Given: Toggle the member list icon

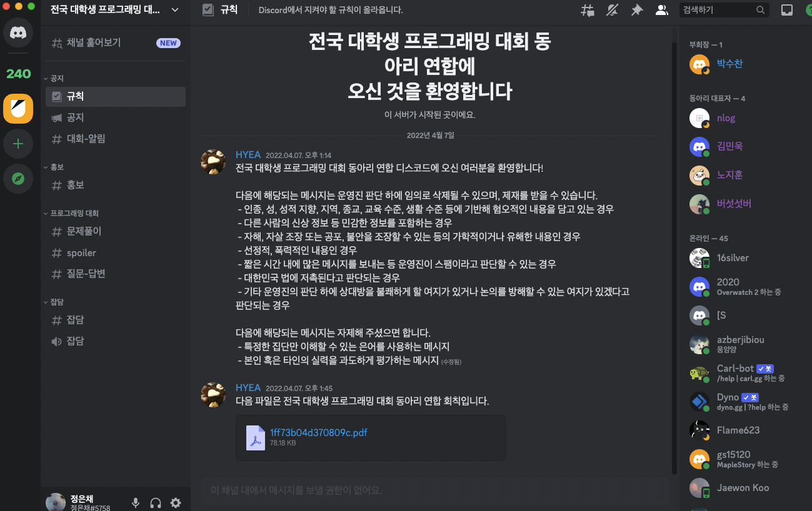Looking at the screenshot, I should pyautogui.click(x=661, y=10).
